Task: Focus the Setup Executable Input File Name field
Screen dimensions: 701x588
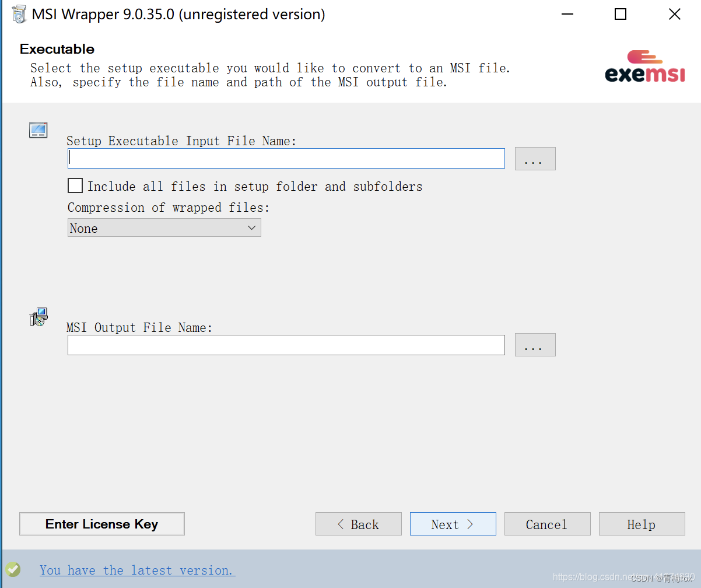Action: click(x=286, y=158)
